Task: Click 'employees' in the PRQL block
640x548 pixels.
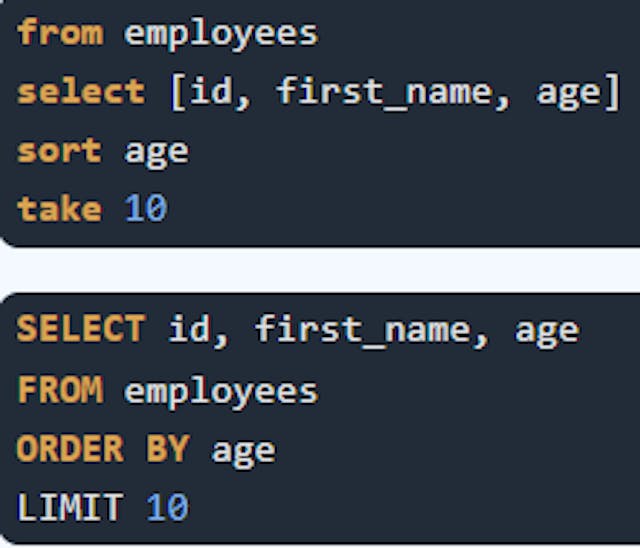Action: click(221, 35)
